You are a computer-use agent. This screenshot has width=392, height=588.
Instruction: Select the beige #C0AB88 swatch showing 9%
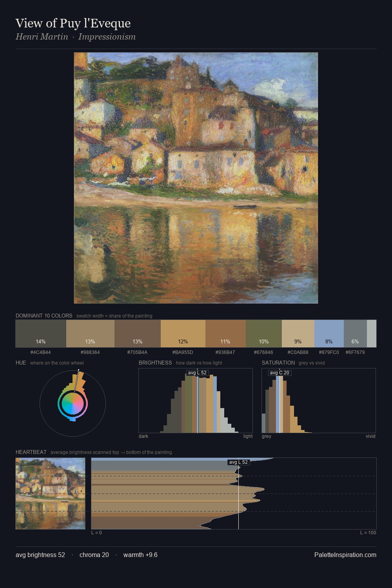[x=298, y=334]
